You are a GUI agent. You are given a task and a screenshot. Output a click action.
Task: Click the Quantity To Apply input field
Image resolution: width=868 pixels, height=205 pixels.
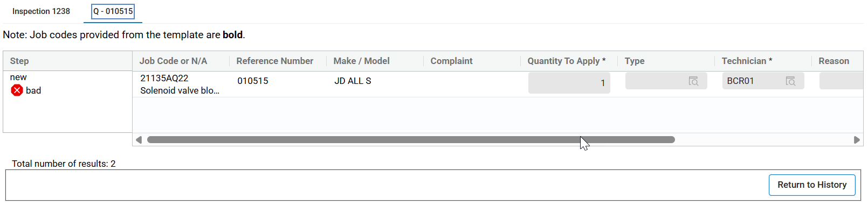tap(569, 83)
